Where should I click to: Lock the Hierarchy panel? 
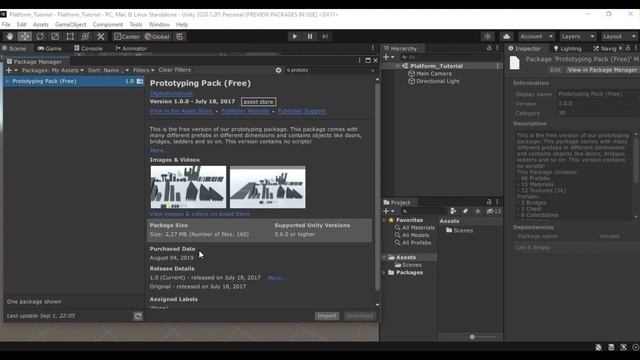(489, 48)
